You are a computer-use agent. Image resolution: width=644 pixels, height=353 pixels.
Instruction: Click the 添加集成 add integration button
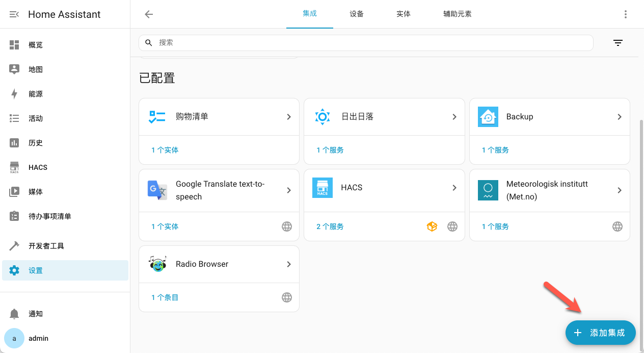coord(600,333)
